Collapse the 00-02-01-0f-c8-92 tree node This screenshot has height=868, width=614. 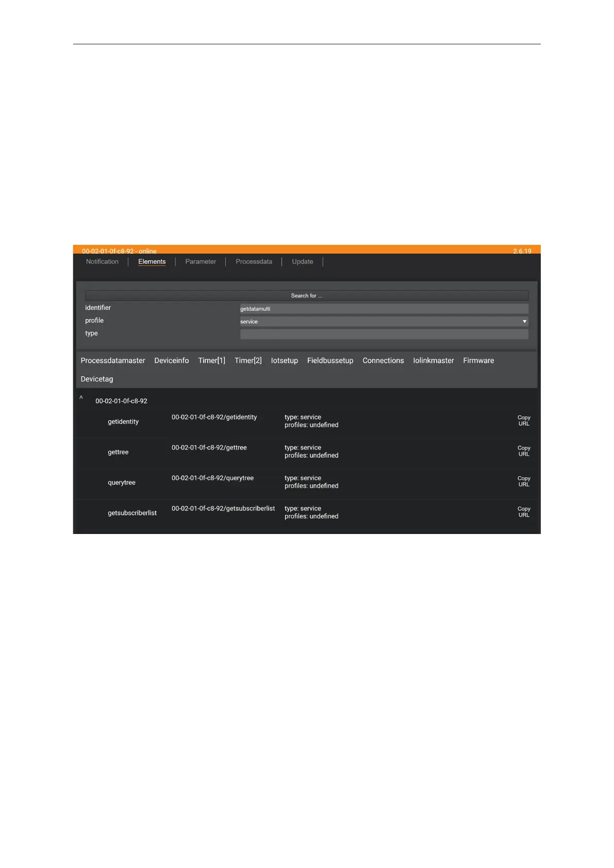point(81,398)
